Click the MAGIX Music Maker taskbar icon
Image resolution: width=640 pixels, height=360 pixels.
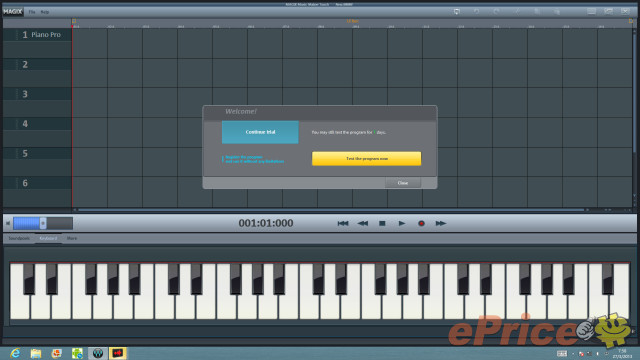click(118, 353)
